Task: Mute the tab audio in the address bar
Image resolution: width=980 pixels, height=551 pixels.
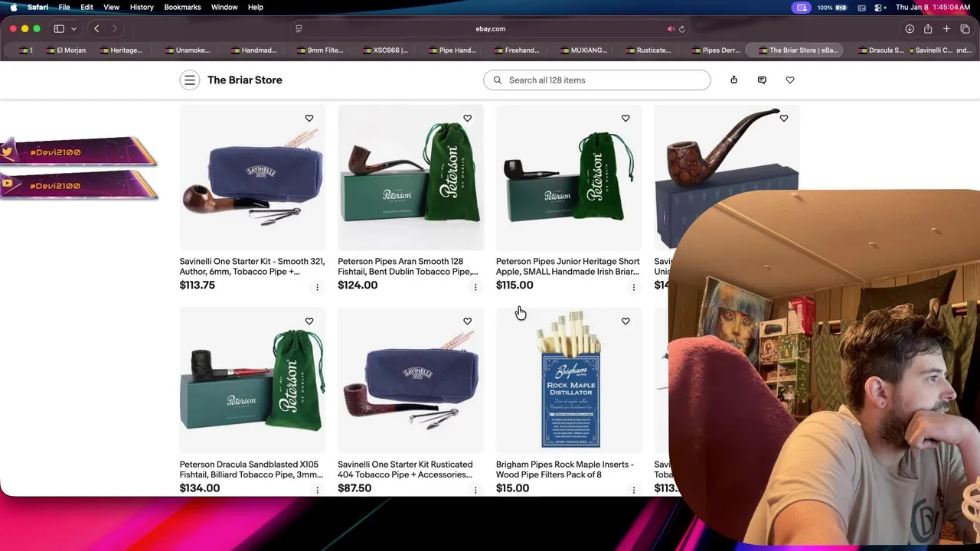Action: click(671, 29)
